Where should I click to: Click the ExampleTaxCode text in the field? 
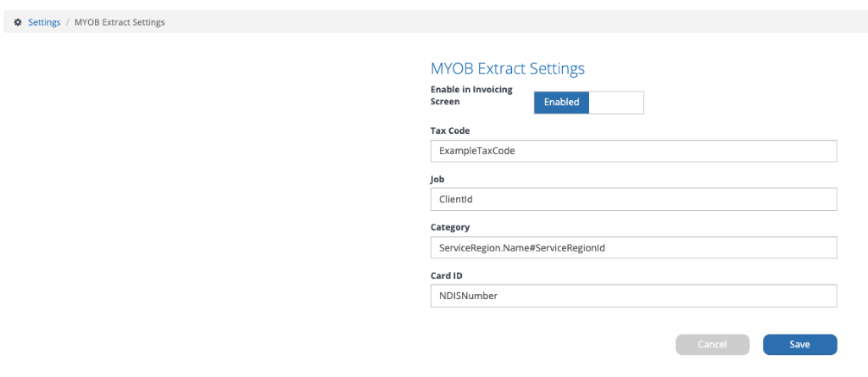click(477, 151)
